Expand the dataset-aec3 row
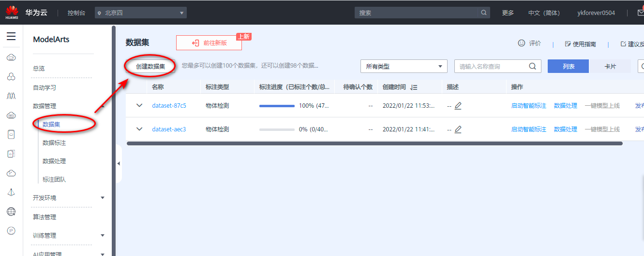The width and height of the screenshot is (644, 256). coord(139,129)
